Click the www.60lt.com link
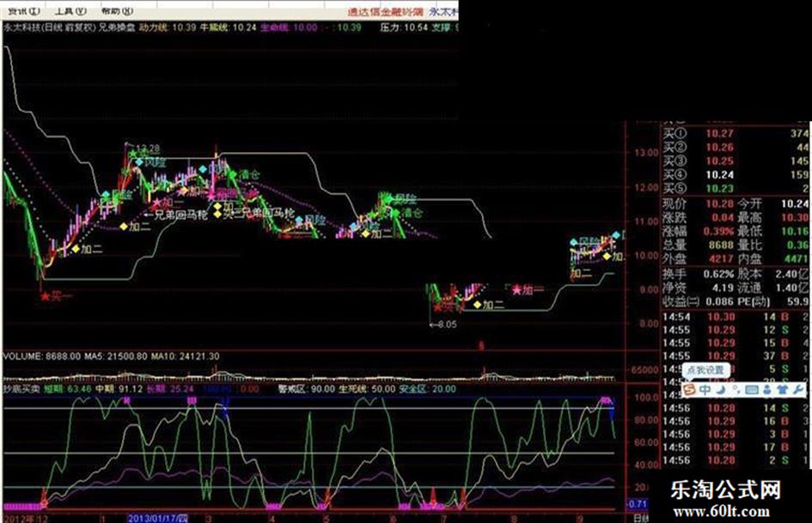The image size is (812, 523). [x=722, y=512]
